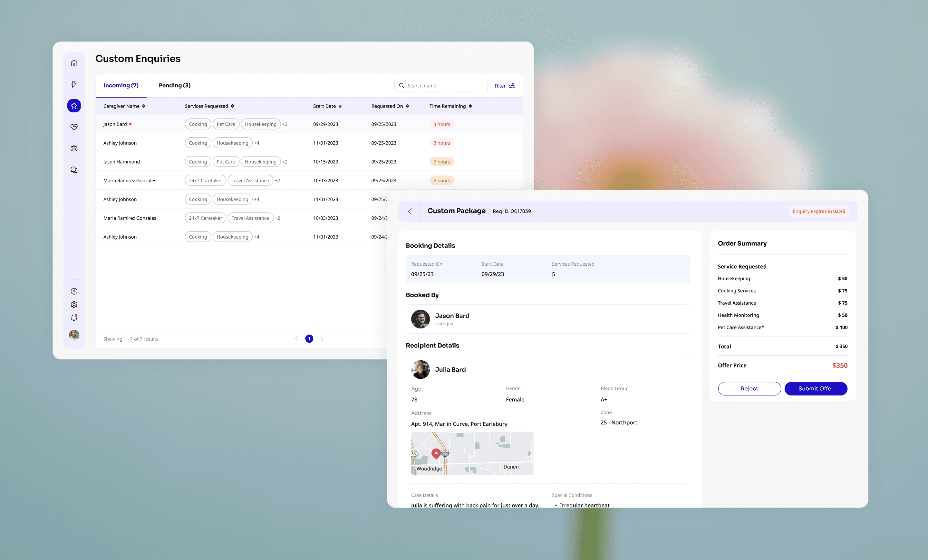
Task: Sort by Caregiver Name column
Action: point(143,106)
